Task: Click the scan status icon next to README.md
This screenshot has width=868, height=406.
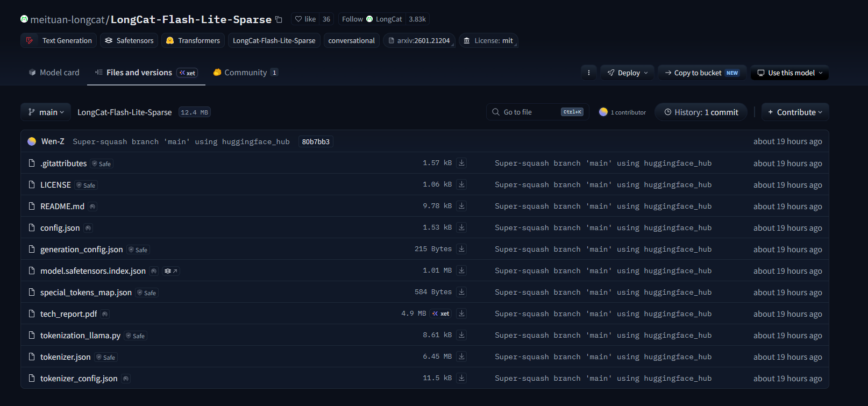Action: [x=93, y=206]
